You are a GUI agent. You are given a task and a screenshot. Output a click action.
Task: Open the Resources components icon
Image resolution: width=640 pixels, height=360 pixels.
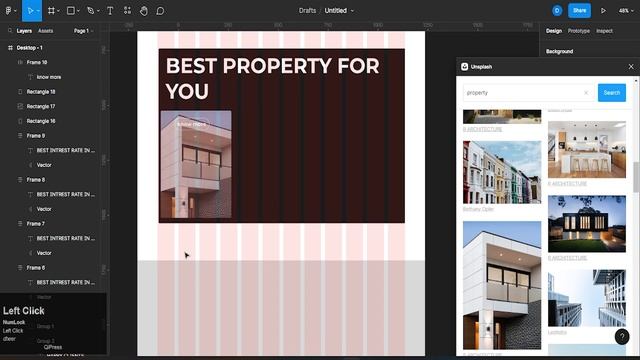point(127,11)
